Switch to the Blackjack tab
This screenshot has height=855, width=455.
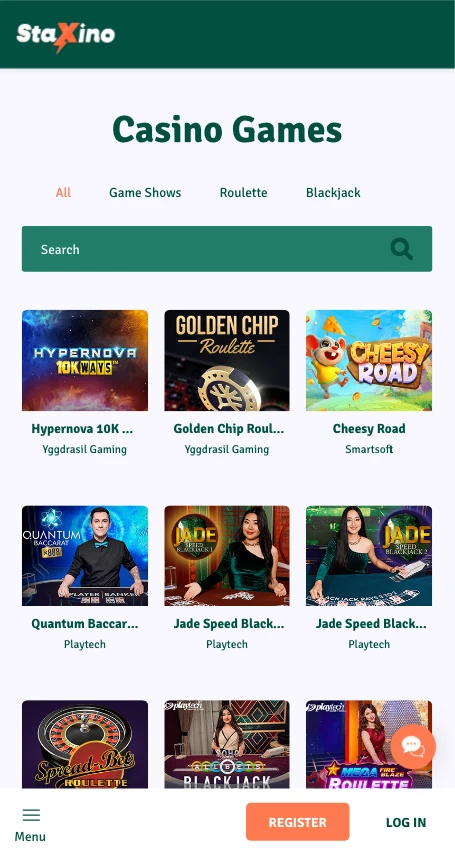pos(333,192)
